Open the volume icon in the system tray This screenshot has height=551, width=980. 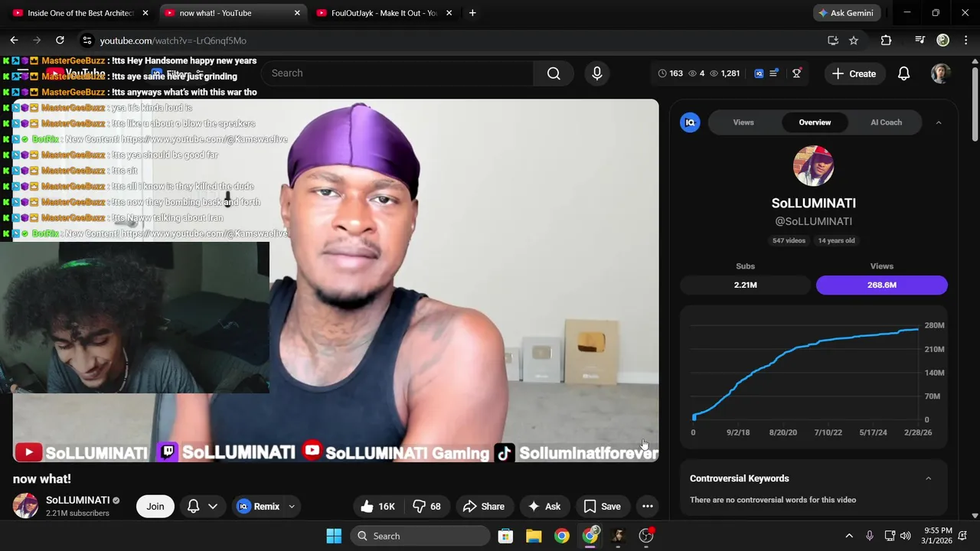[x=906, y=536]
